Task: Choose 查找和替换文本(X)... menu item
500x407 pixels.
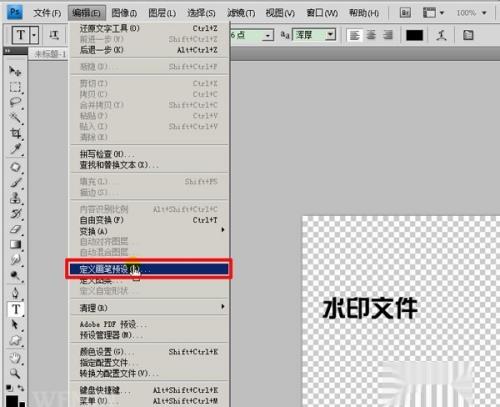Action: [149, 165]
